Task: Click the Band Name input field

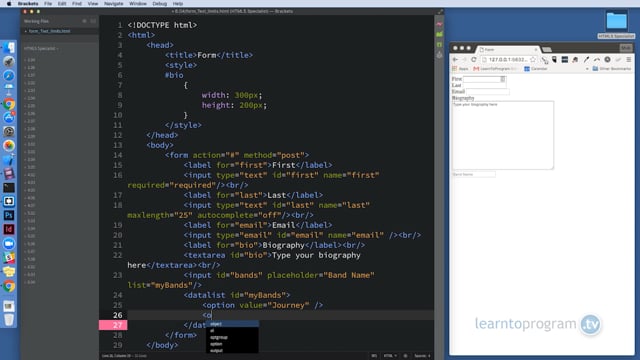Action: [473, 174]
